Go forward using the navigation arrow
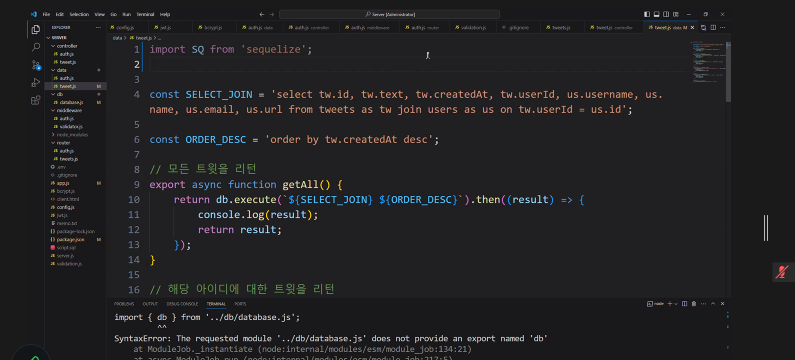The width and height of the screenshot is (795, 360). tap(272, 14)
